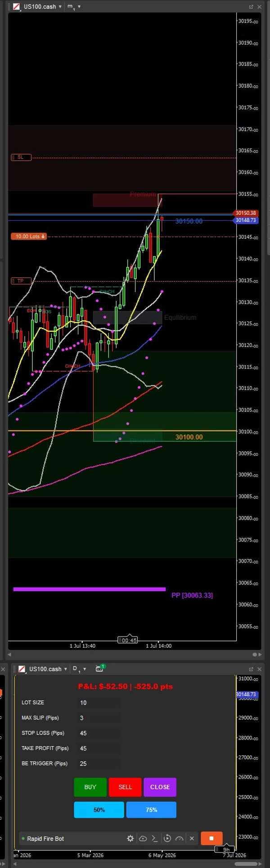
Task: Click the bottom chart's horizontal scrollbar thumb
Action: pos(246,864)
